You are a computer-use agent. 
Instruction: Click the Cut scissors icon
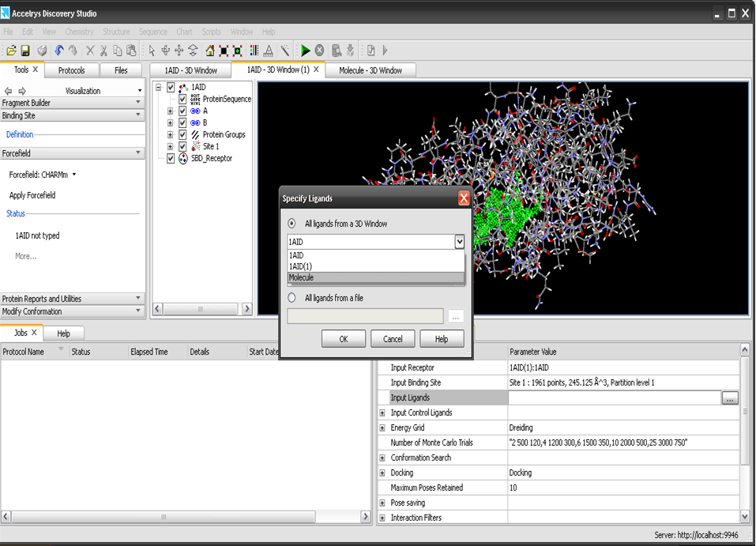(x=103, y=51)
